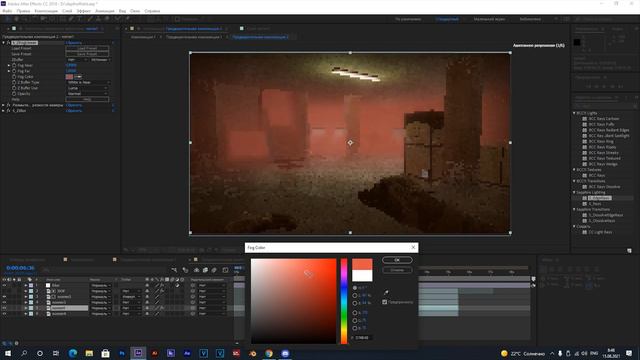The image size is (640, 360).
Task: Click the Help button in effect controls
Action: pyautogui.click(x=87, y=99)
